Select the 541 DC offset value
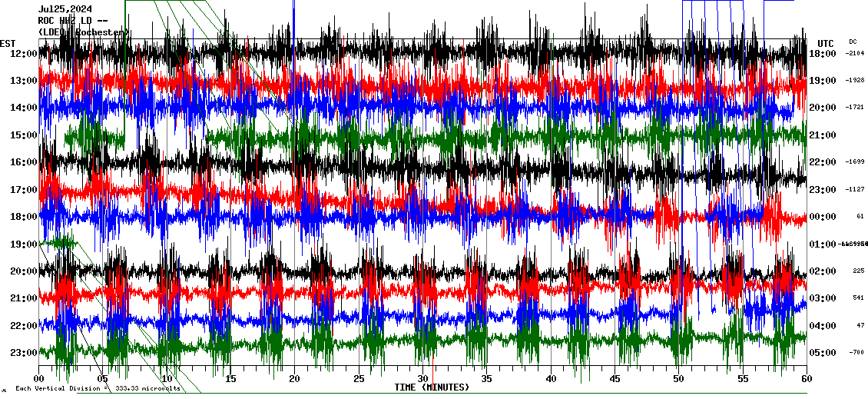Screen dimensions: 868x399 click(x=857, y=298)
